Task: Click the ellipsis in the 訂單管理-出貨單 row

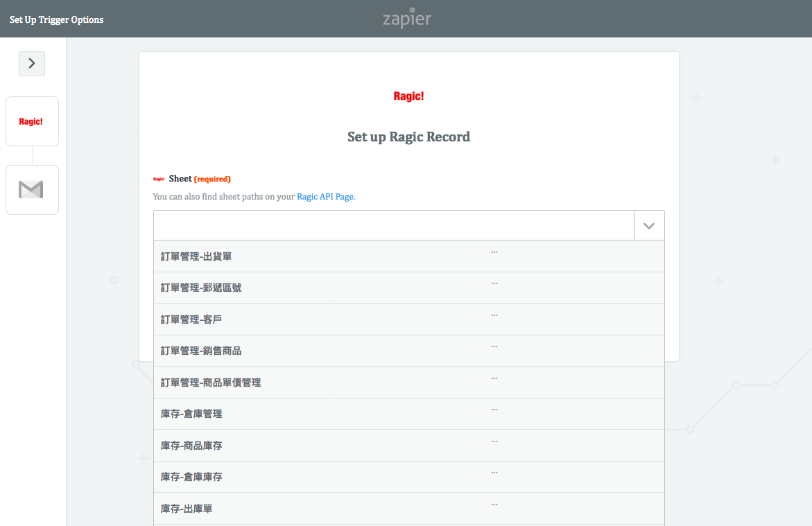Action: [x=494, y=252]
